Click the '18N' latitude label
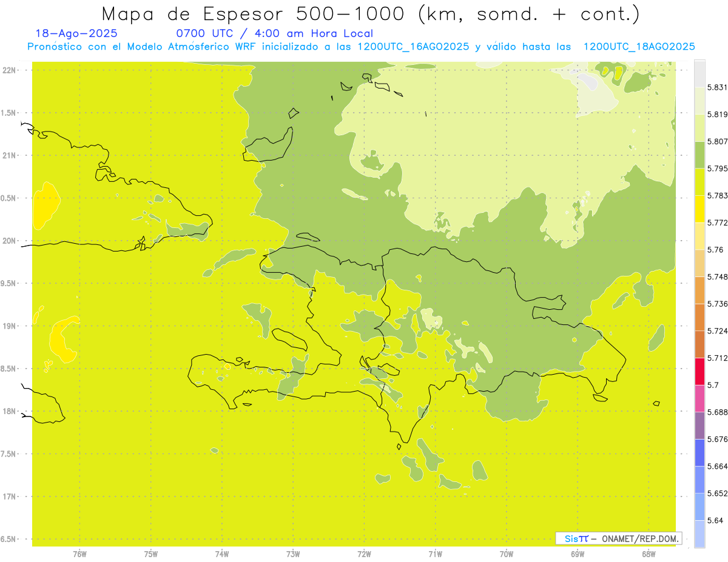 (x=9, y=412)
